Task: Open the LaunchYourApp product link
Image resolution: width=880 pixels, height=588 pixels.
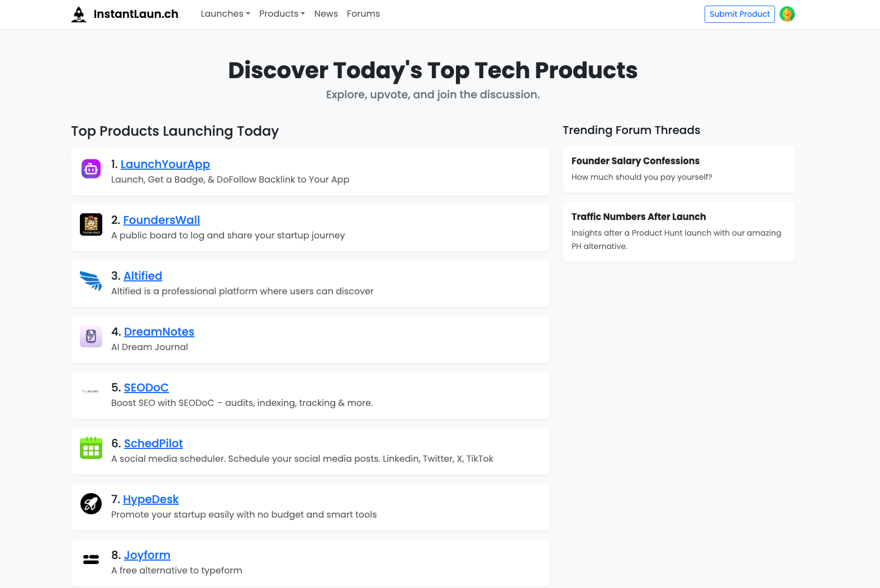Action: click(x=165, y=164)
